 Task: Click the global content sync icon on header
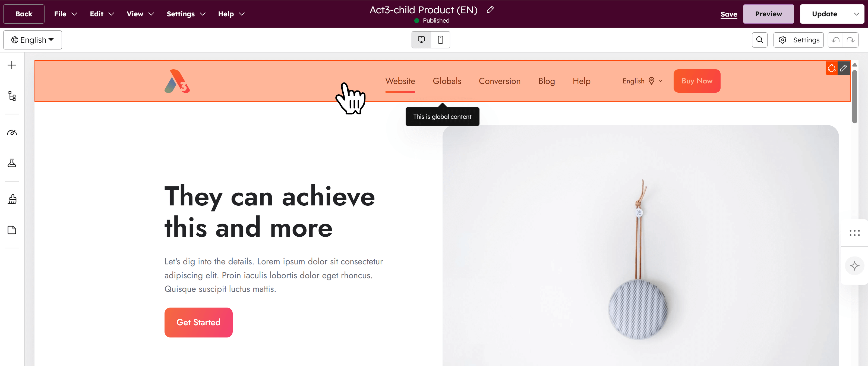coord(831,68)
